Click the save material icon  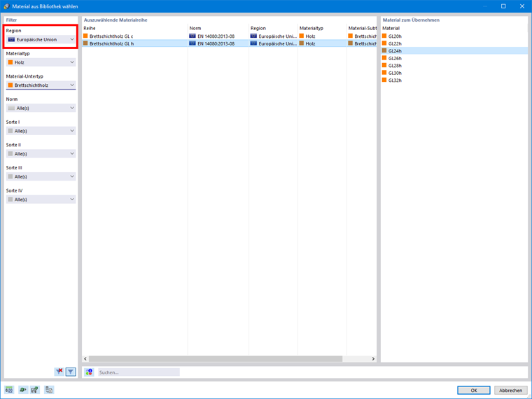34,390
